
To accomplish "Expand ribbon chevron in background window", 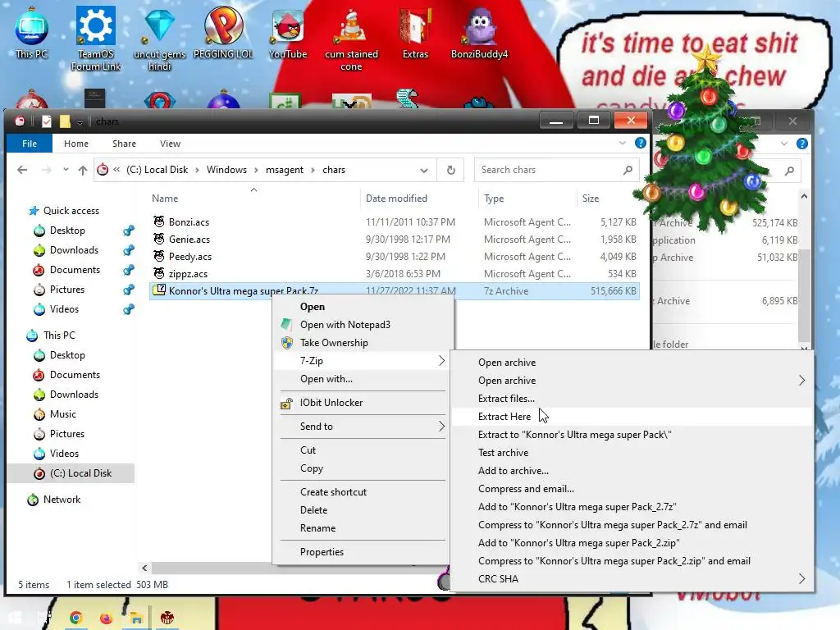I will point(784,143).
